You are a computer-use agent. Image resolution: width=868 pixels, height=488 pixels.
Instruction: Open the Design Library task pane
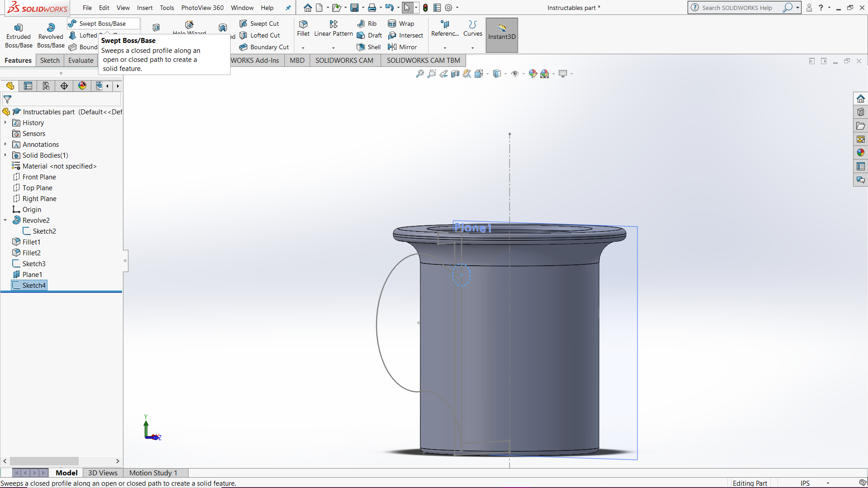click(861, 112)
